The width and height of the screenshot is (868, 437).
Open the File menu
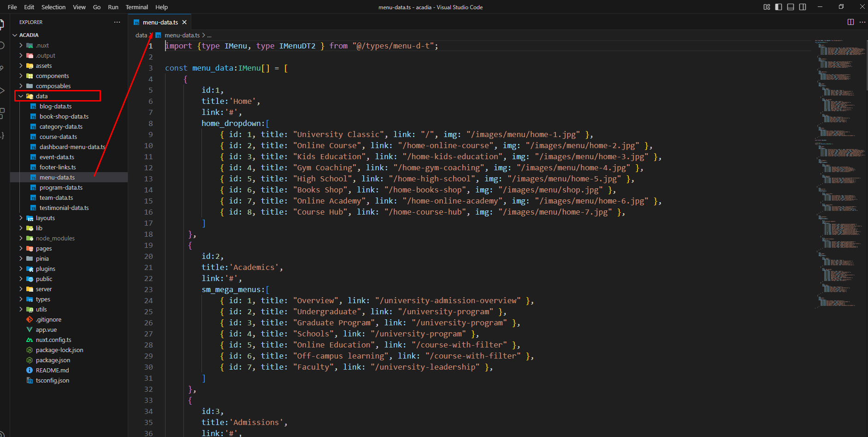tap(12, 7)
